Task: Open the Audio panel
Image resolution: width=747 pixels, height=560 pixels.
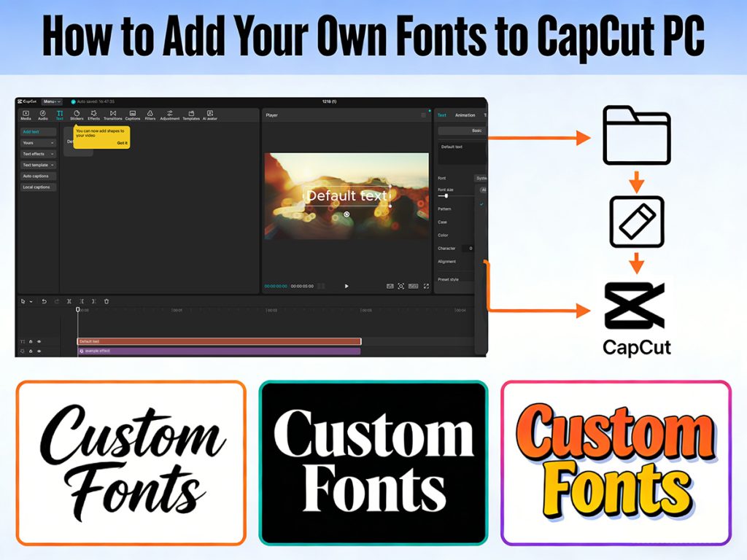Action: pyautogui.click(x=42, y=115)
